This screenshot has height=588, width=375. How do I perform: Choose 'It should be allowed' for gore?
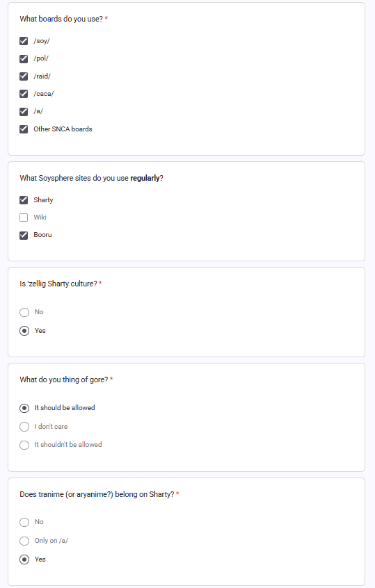24,408
